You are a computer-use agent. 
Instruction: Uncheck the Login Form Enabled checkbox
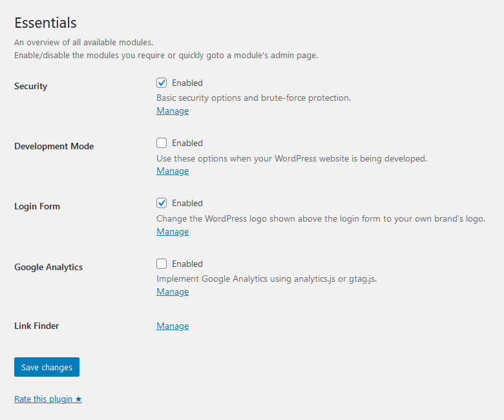pos(162,203)
